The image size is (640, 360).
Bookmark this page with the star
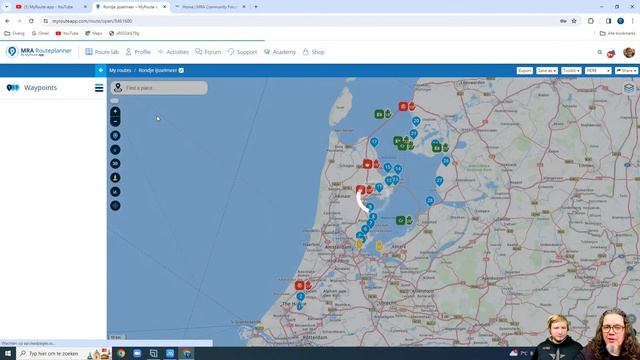pyautogui.click(x=574, y=21)
